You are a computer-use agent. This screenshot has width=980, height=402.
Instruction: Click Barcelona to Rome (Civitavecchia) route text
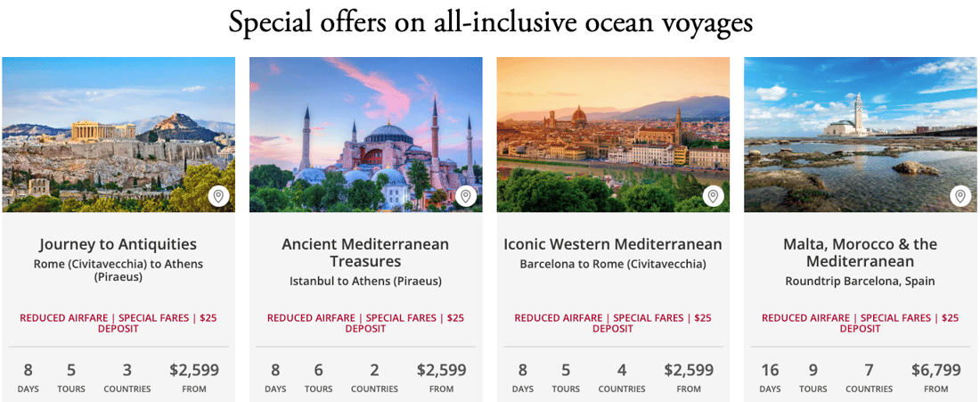point(613,265)
